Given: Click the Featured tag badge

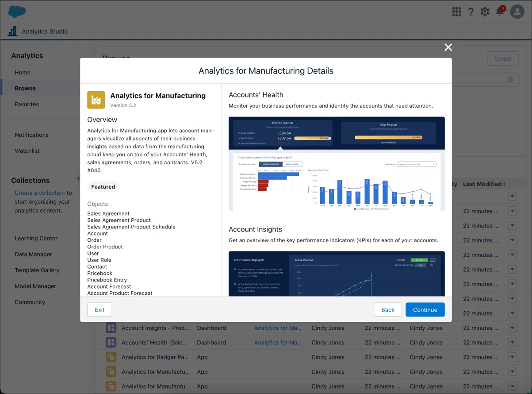Looking at the screenshot, I should pyautogui.click(x=103, y=187).
